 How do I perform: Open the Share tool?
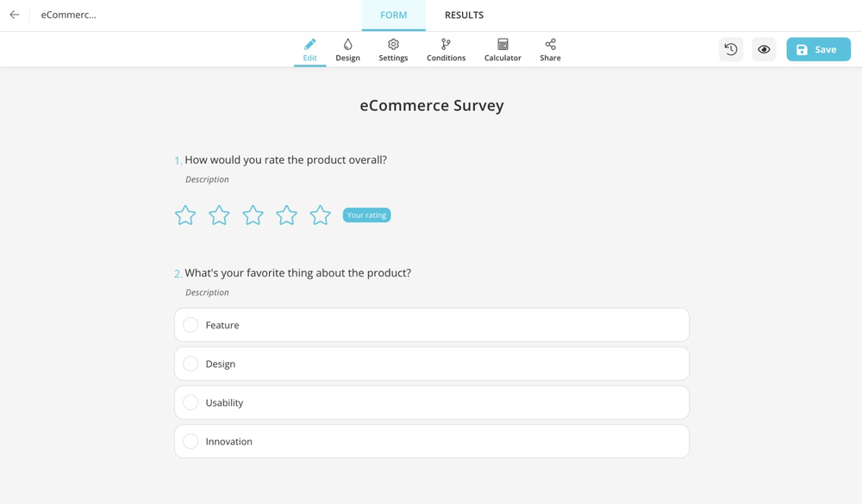(x=550, y=50)
